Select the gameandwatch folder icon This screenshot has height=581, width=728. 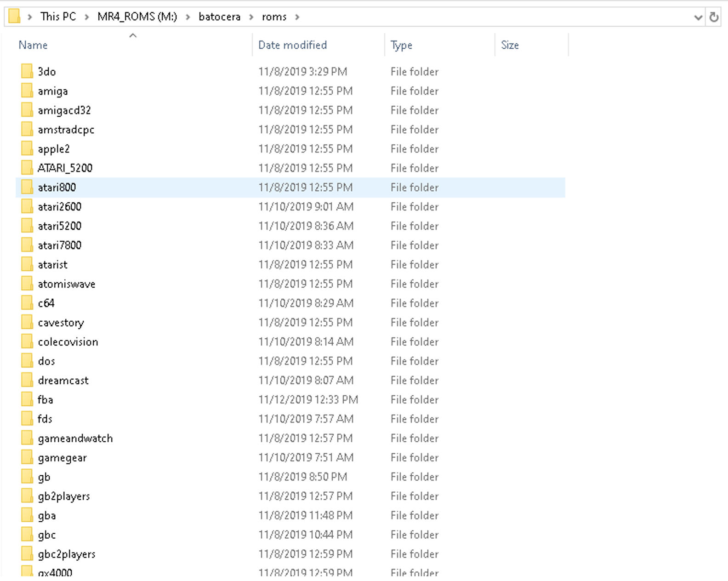point(27,439)
